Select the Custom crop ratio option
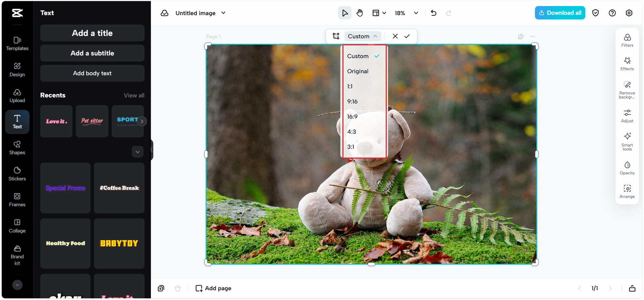 point(364,56)
